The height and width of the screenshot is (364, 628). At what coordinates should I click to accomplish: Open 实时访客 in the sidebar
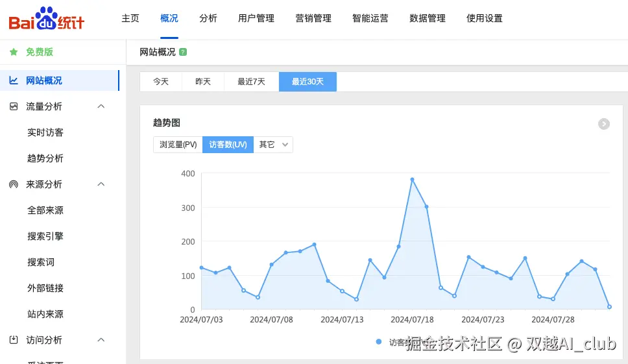(x=45, y=132)
